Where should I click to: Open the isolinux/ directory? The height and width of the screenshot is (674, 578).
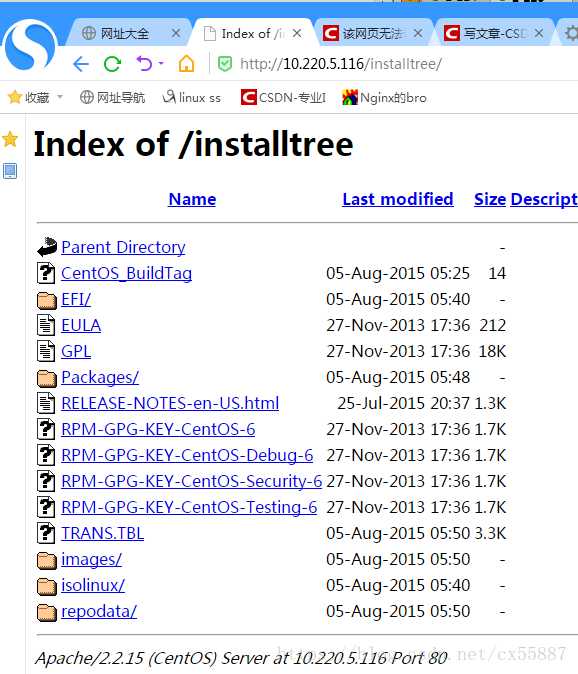(x=93, y=585)
